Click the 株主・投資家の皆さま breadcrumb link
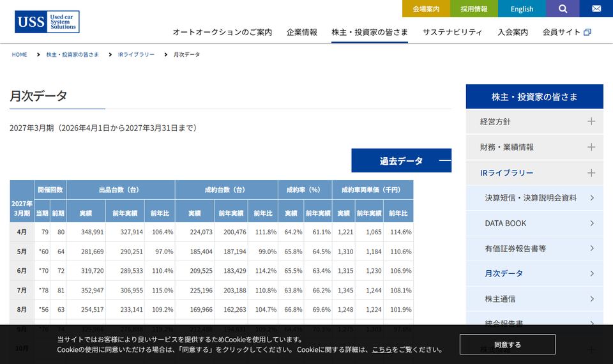 (x=73, y=55)
